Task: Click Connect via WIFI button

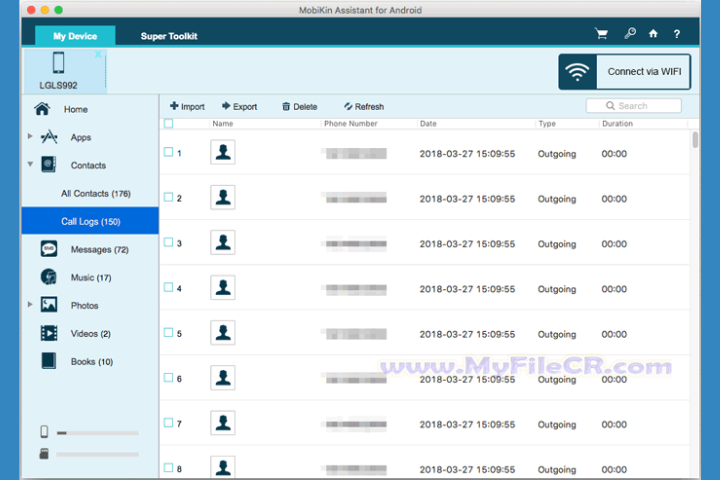Action: click(624, 72)
